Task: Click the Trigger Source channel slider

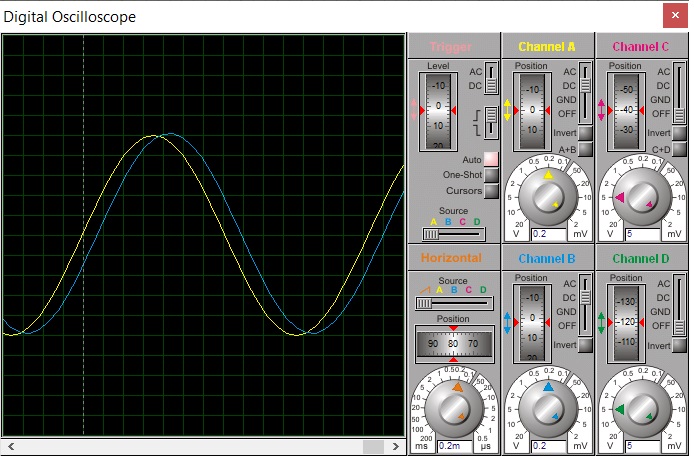Action: click(455, 234)
